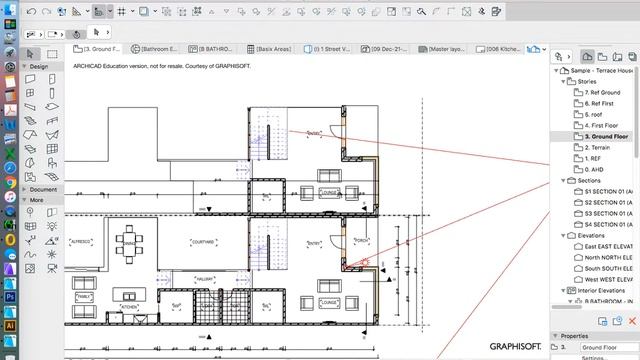Toggle guide lines ruler icon

pos(76,11)
